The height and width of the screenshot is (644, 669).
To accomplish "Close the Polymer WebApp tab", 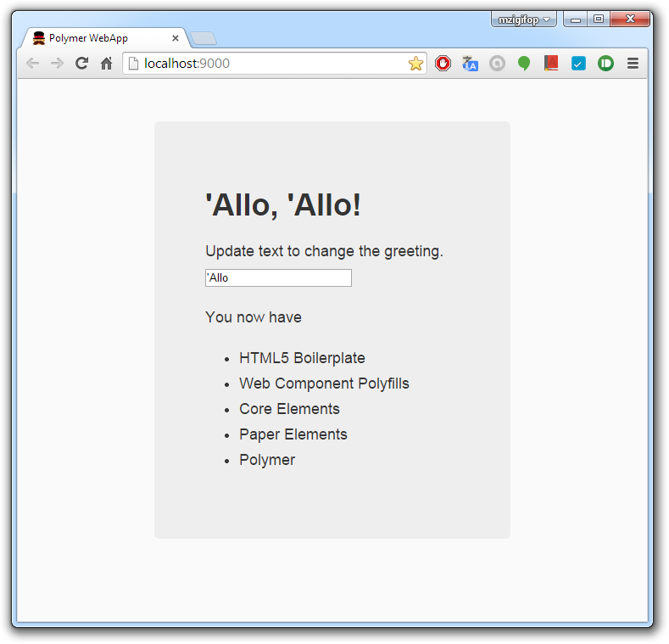I will [x=176, y=38].
